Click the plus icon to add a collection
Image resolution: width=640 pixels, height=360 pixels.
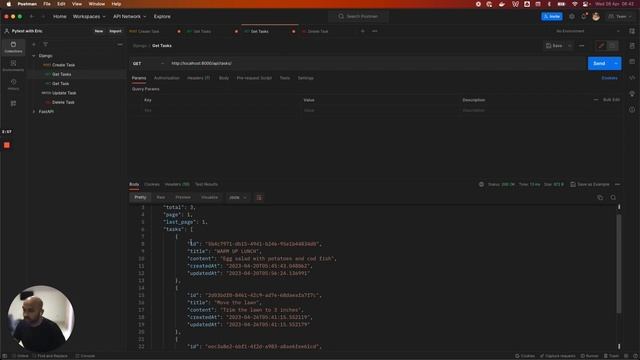34,44
